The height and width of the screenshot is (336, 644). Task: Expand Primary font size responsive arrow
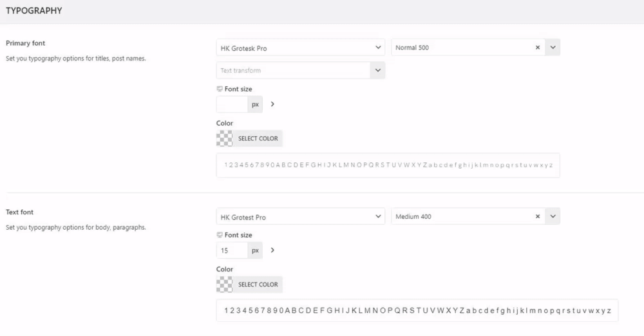[x=272, y=104]
